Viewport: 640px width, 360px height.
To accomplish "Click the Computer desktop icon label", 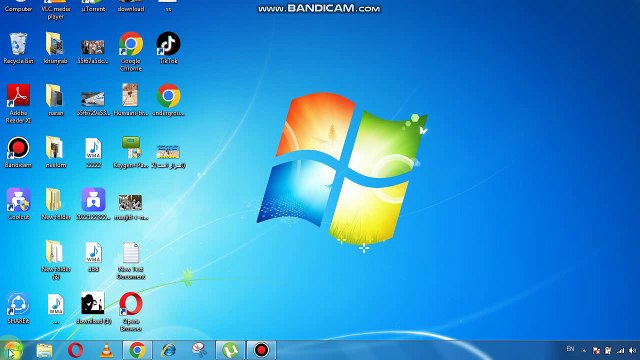I will 18,9.
